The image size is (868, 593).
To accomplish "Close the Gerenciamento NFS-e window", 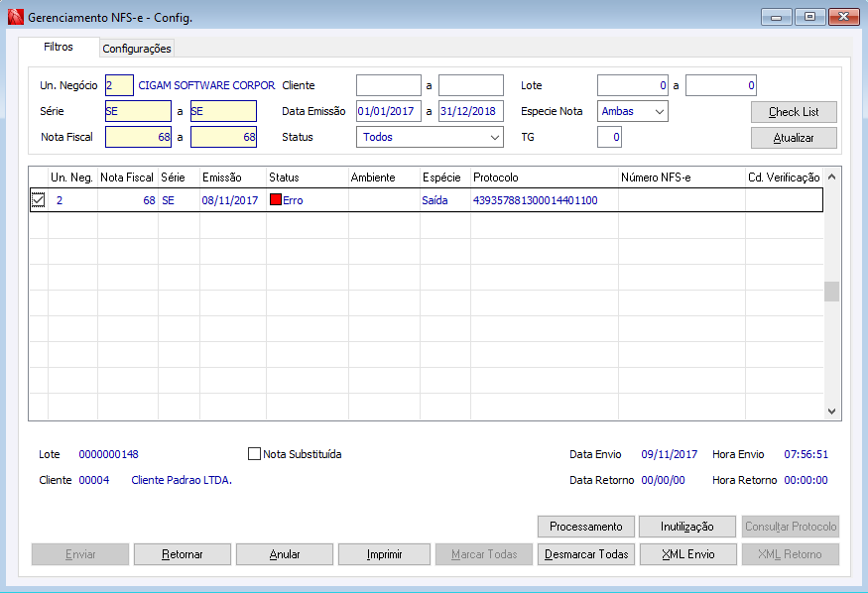I will 843,17.
